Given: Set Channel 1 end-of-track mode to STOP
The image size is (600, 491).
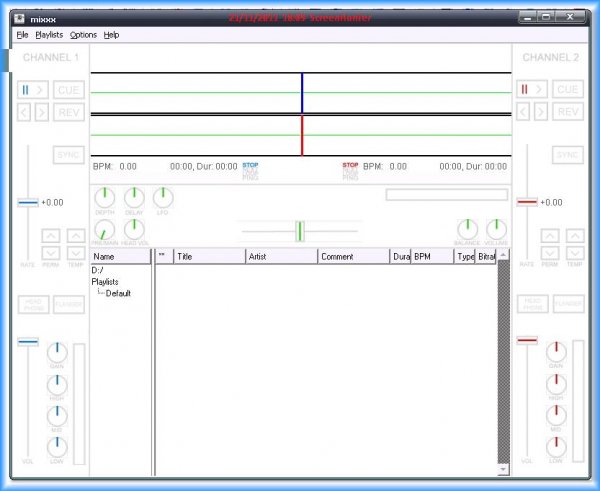Looking at the screenshot, I should click(x=250, y=165).
